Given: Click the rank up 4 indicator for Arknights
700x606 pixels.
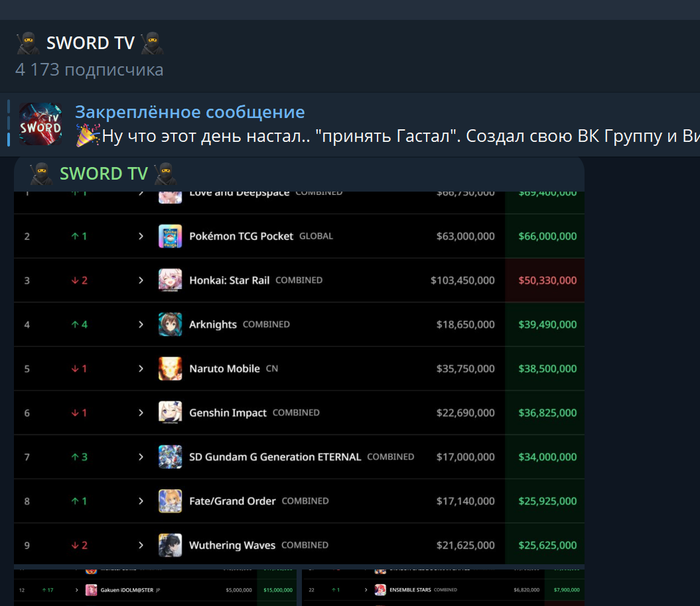Looking at the screenshot, I should (x=80, y=324).
